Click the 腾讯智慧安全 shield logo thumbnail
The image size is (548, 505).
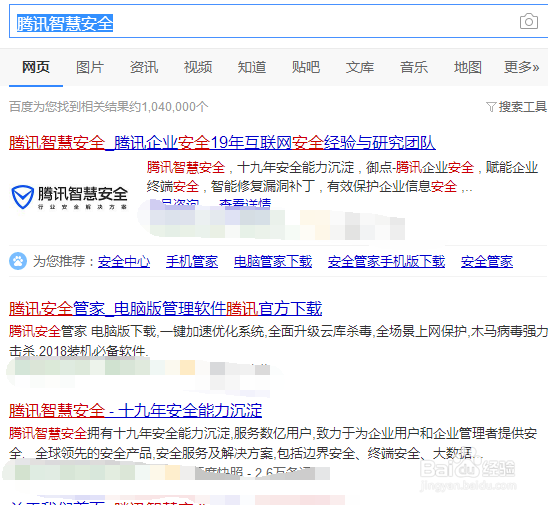point(70,197)
